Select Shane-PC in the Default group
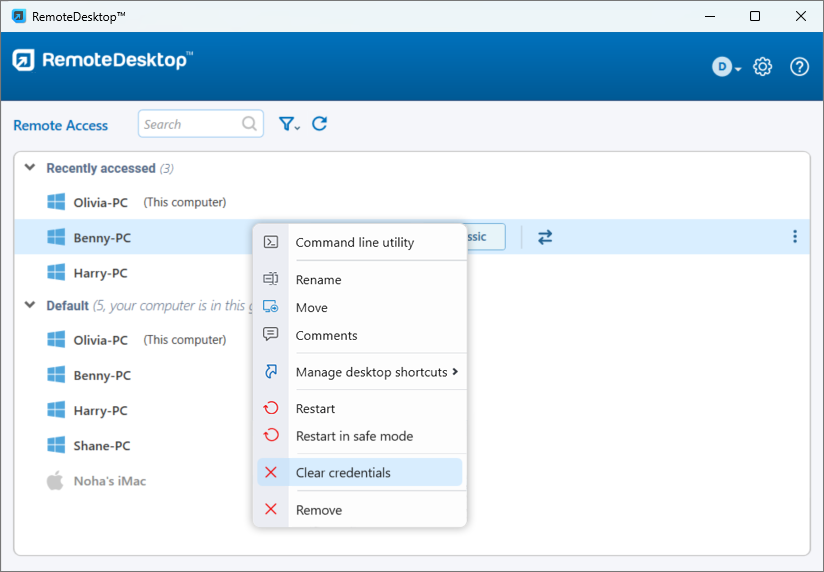The width and height of the screenshot is (824, 572). tap(101, 446)
